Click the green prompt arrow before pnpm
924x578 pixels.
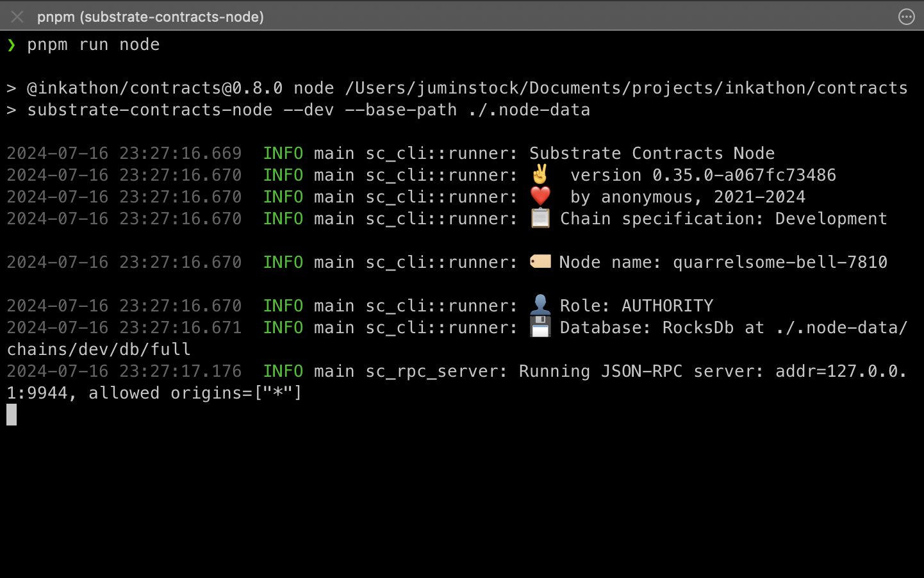tap(12, 44)
